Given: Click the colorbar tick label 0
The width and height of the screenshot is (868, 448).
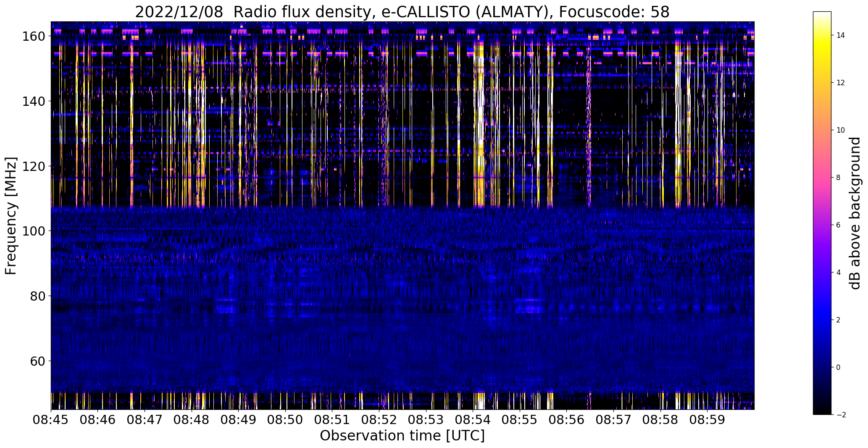Looking at the screenshot, I should pos(839,367).
